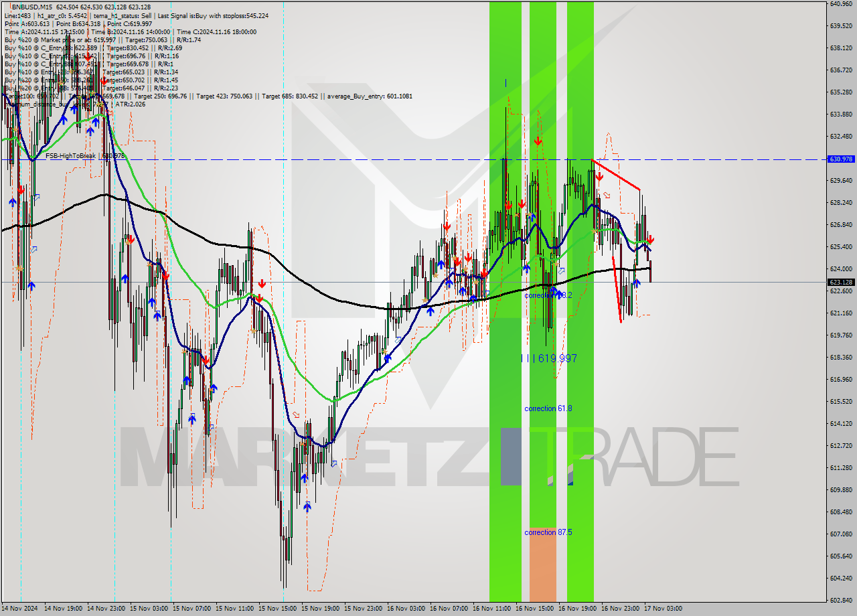Click the 'R/R:2.69' value
The image size is (857, 616).
point(169,48)
